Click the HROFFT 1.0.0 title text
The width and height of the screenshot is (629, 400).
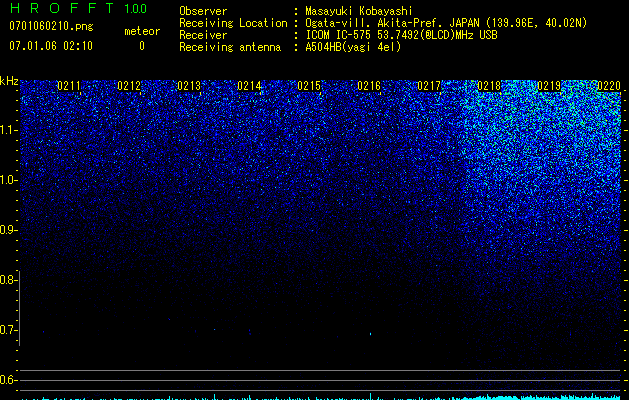coord(78,8)
